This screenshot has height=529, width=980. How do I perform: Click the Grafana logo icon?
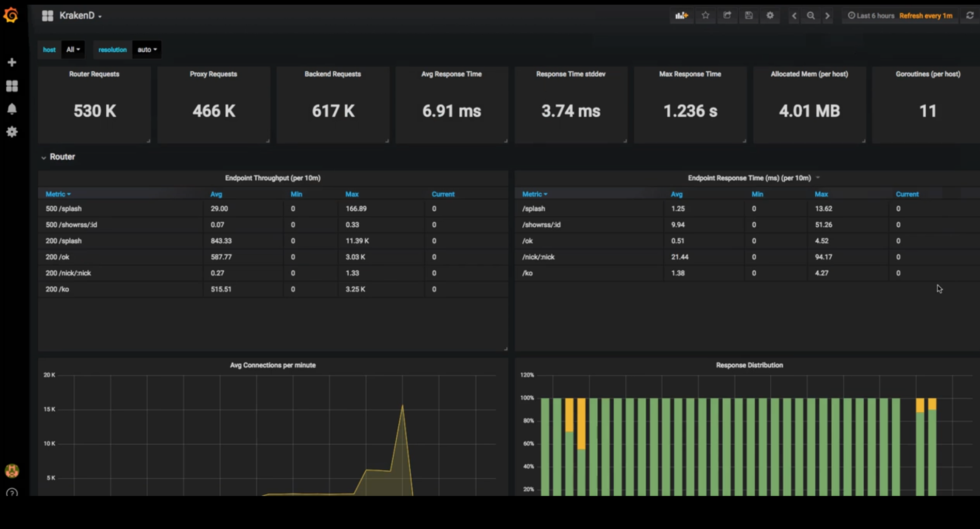point(11,15)
